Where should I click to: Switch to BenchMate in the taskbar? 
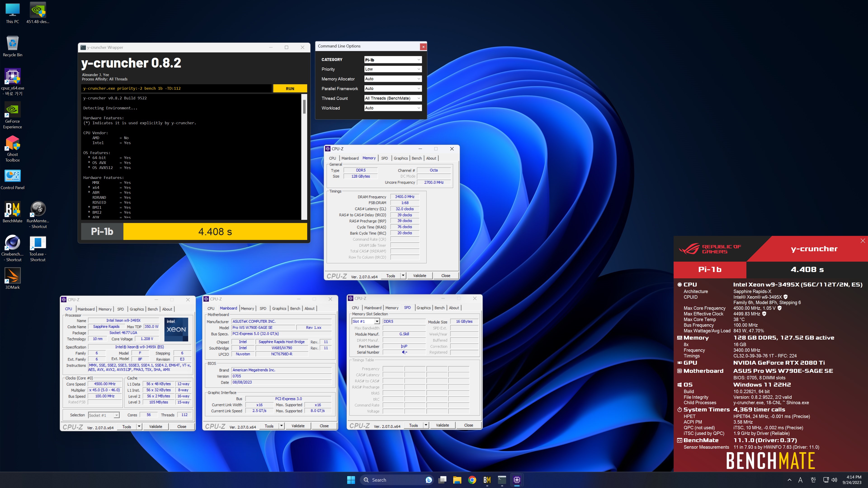(x=487, y=480)
